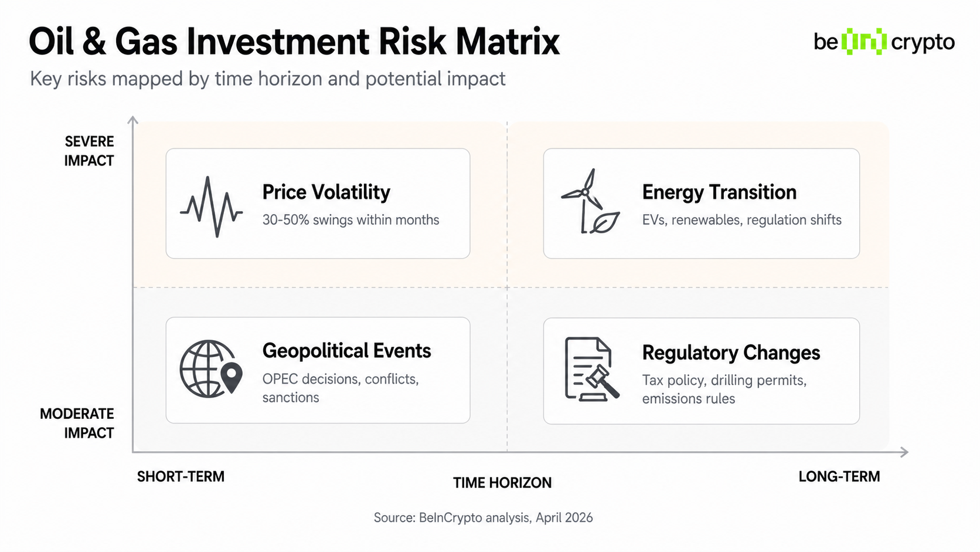Click the SHORT-TERM axis label
The image size is (980, 552).
(x=181, y=476)
